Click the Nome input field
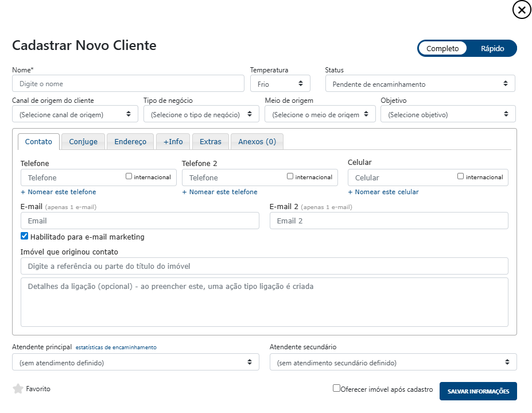 click(x=128, y=84)
